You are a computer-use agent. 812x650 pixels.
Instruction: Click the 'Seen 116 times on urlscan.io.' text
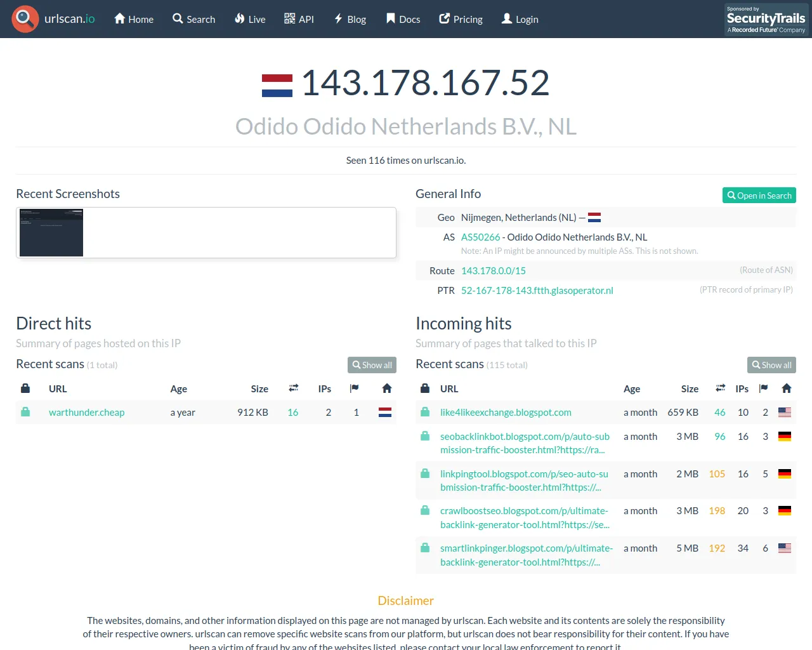(406, 160)
